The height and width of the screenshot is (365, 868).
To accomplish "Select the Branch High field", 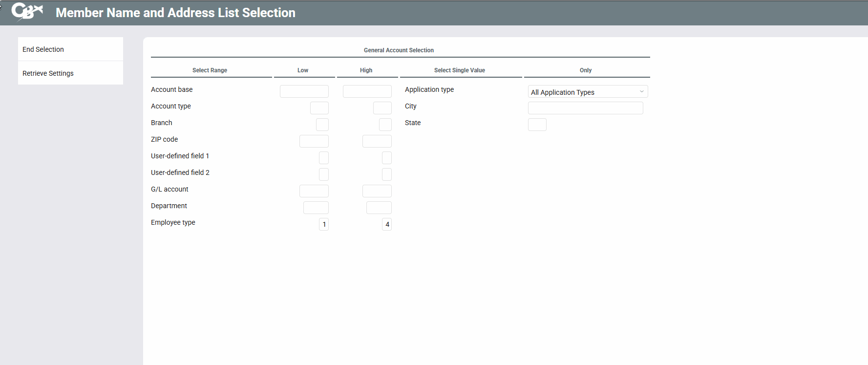I will 385,125.
